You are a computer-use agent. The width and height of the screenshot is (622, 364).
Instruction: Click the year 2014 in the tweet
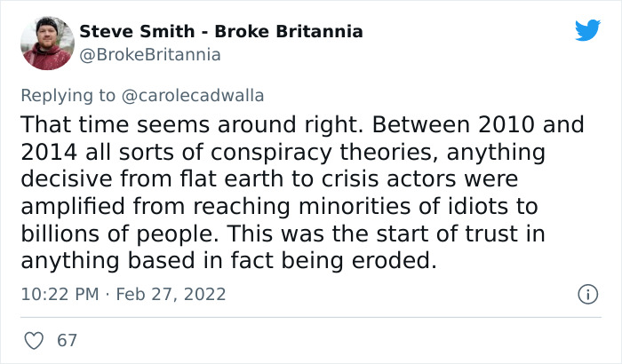[46, 151]
